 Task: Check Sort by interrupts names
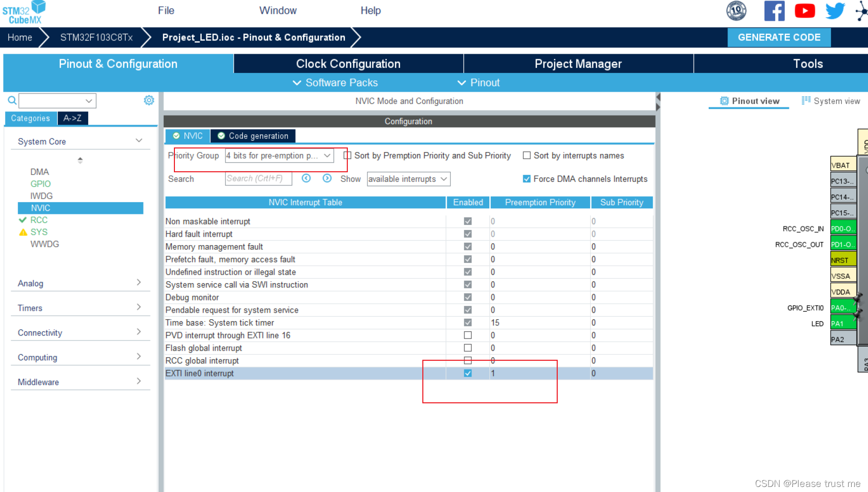pyautogui.click(x=527, y=156)
